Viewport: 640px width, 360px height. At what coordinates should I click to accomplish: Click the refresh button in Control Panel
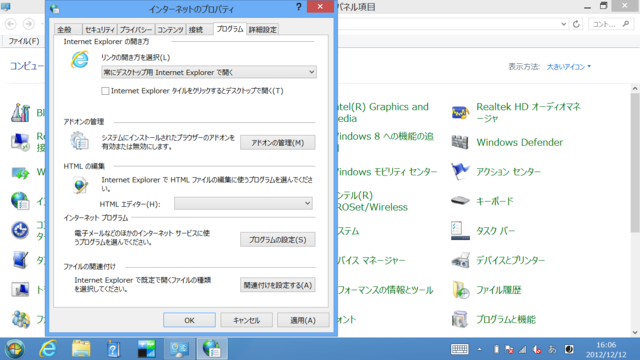click(x=576, y=24)
